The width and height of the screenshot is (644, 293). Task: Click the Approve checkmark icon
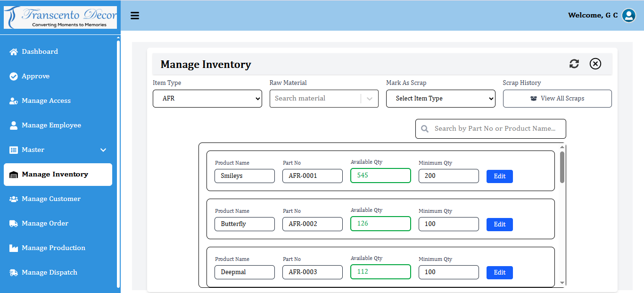tap(14, 76)
